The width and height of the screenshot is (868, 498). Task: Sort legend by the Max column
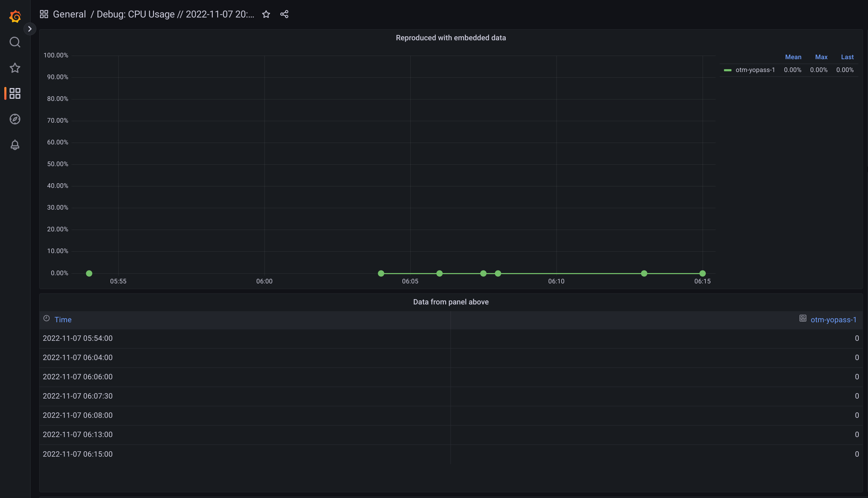click(821, 57)
